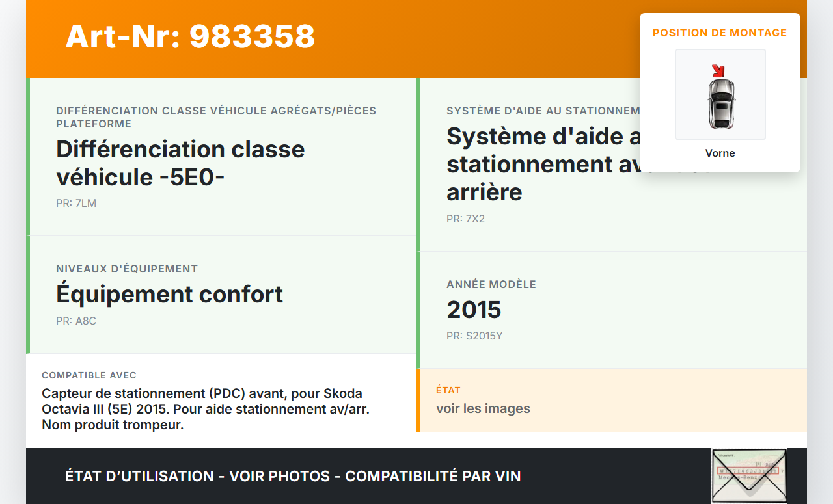The height and width of the screenshot is (504, 833).
Task: Click the PR: 7X2 code
Action: (465, 219)
